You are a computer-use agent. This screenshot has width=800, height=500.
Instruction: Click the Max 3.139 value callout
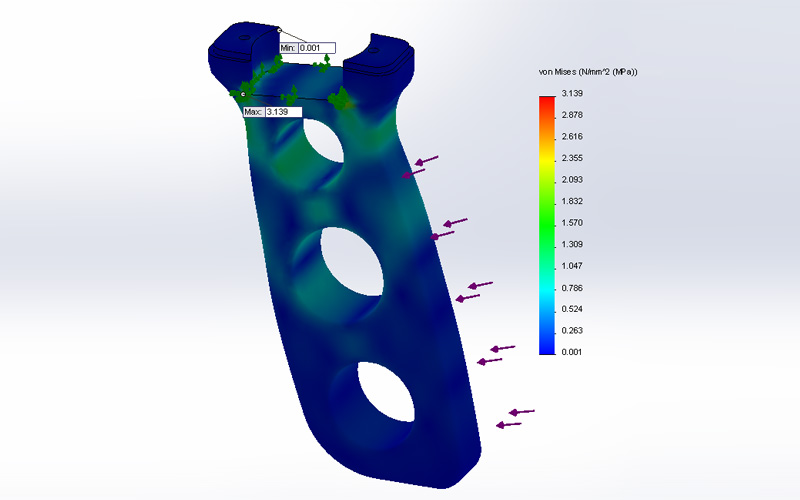pyautogui.click(x=272, y=112)
